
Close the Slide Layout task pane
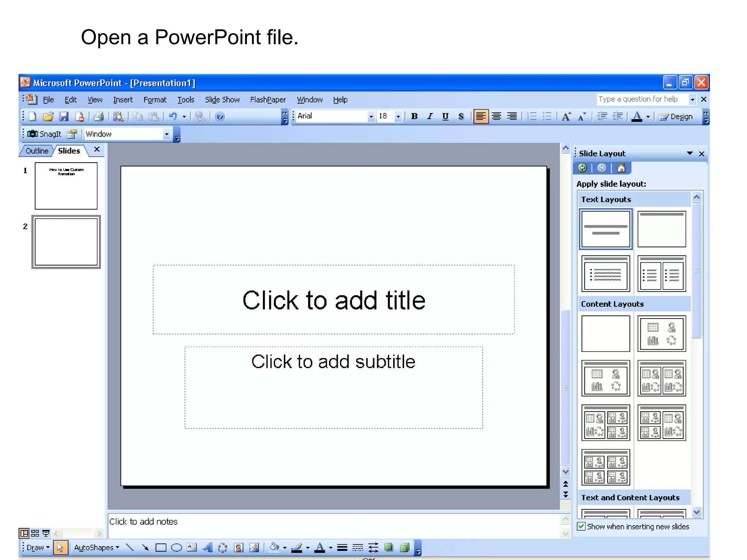(x=701, y=154)
